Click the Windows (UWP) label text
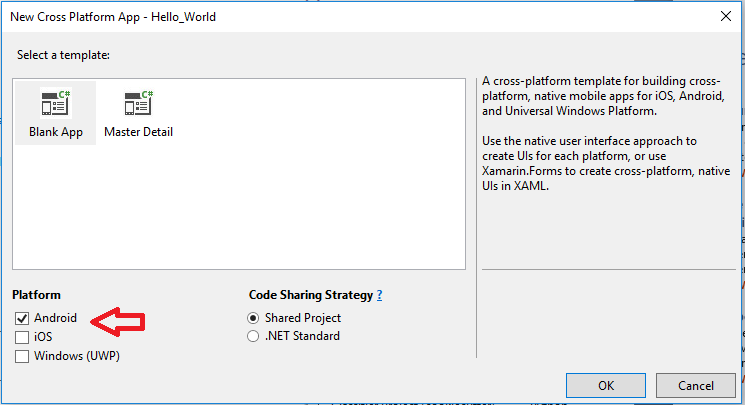This screenshot has height=405, width=745. [x=77, y=356]
